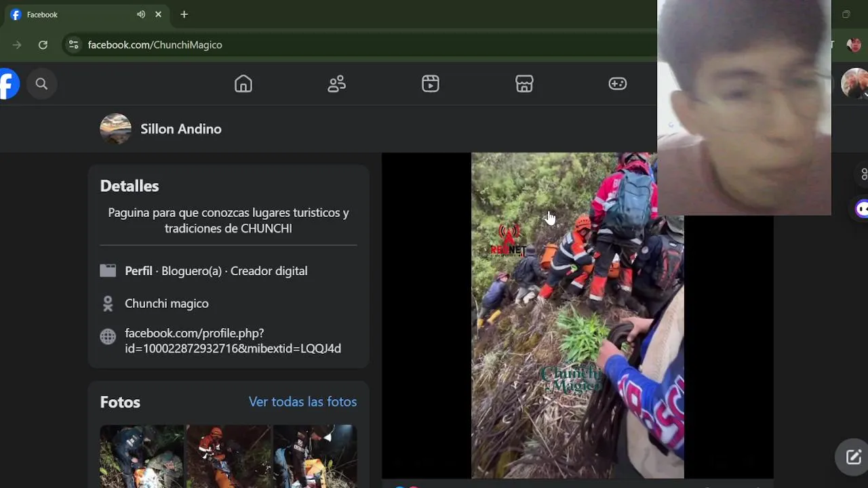
Task: Click the Perfil category folder icon
Action: click(x=108, y=270)
